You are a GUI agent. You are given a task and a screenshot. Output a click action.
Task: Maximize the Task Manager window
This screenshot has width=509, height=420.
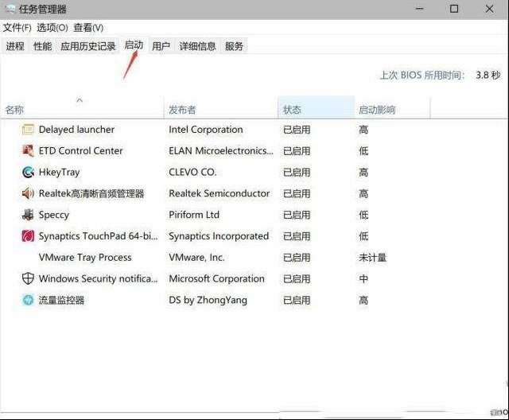454,9
